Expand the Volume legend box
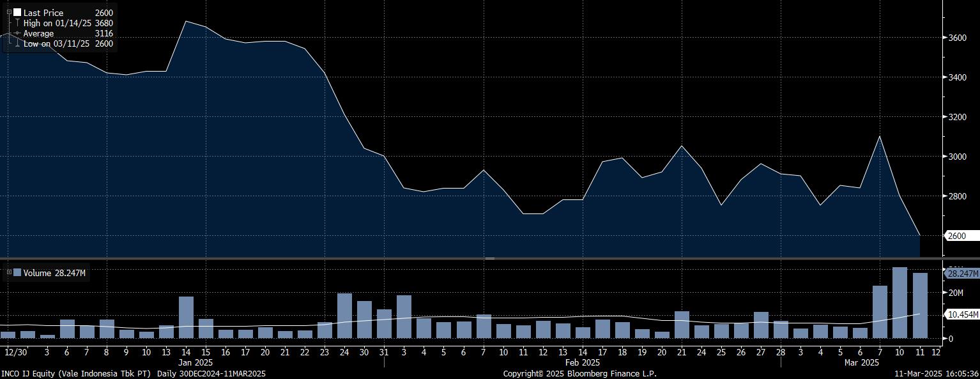The width and height of the screenshot is (980, 379). (x=9, y=273)
